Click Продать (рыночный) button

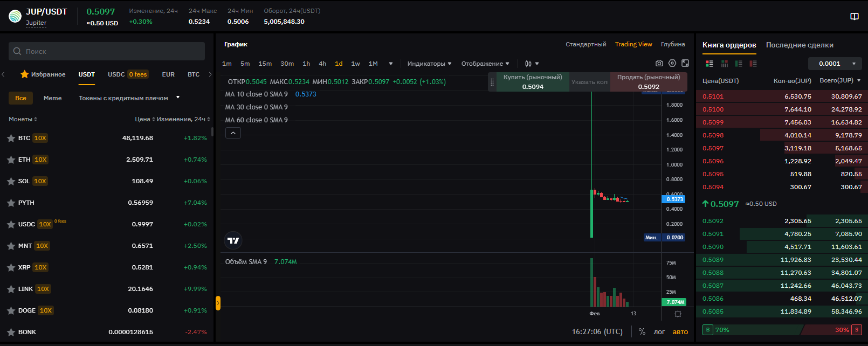tap(649, 82)
